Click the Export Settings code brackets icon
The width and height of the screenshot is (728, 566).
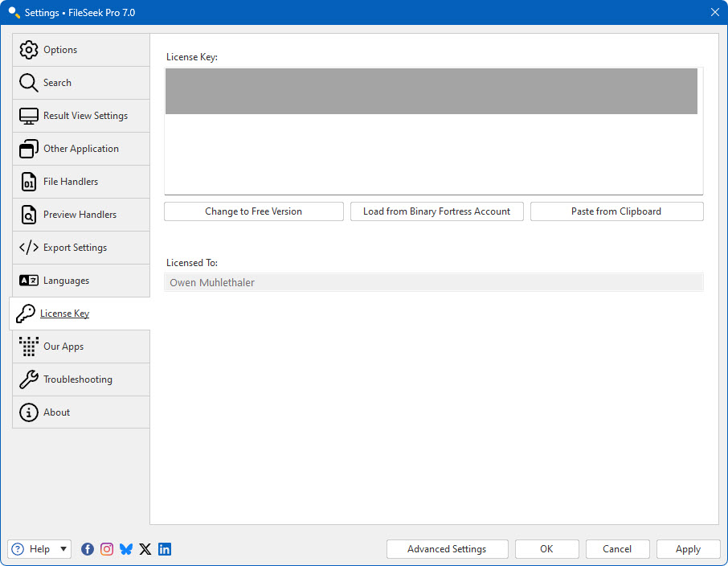29,248
